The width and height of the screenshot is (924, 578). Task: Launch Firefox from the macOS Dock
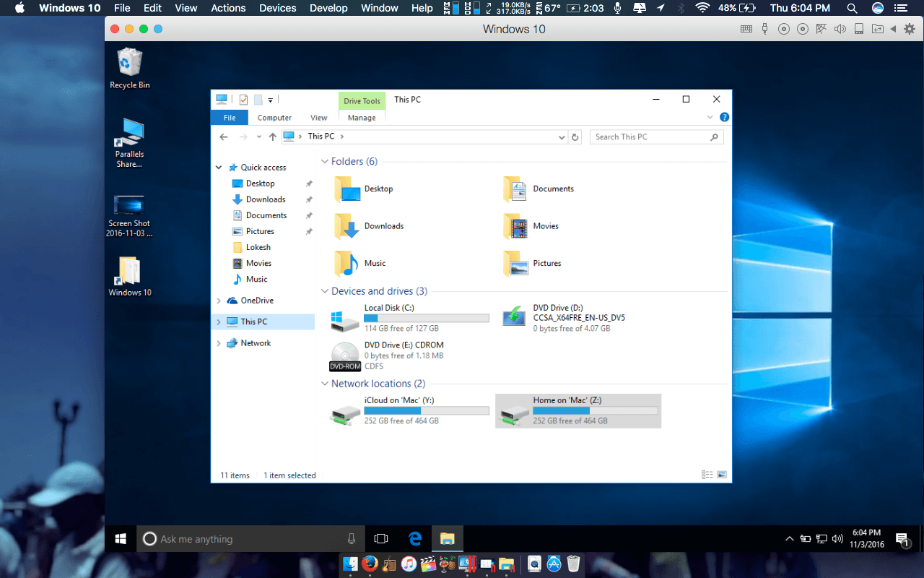pyautogui.click(x=369, y=563)
